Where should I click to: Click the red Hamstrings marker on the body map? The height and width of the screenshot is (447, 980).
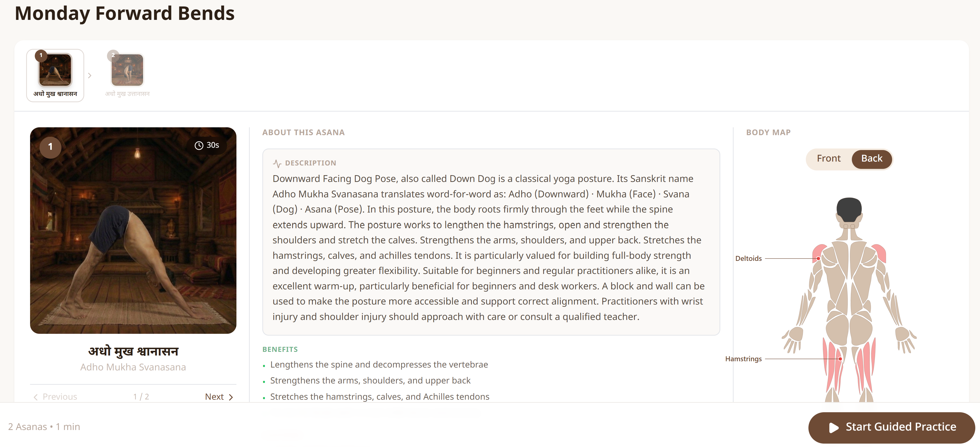(840, 359)
